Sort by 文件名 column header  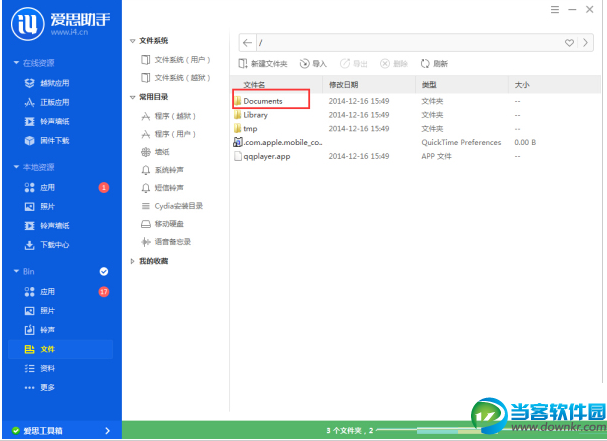[x=277, y=84]
